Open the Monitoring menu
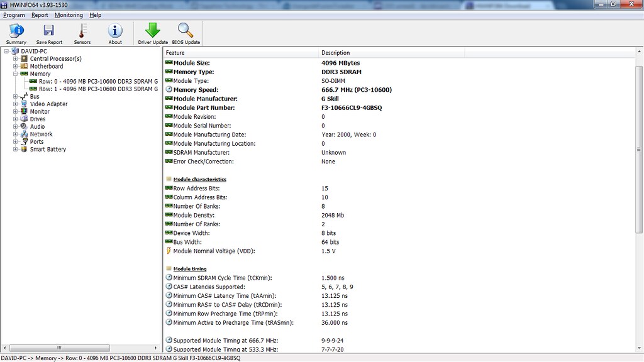This screenshot has height=362, width=644. [68, 15]
